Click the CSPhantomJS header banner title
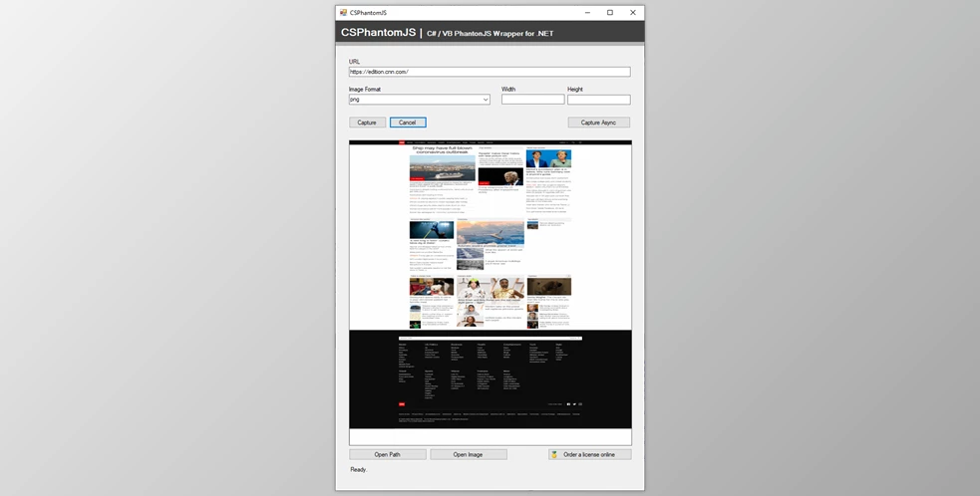The image size is (980, 496). click(378, 33)
